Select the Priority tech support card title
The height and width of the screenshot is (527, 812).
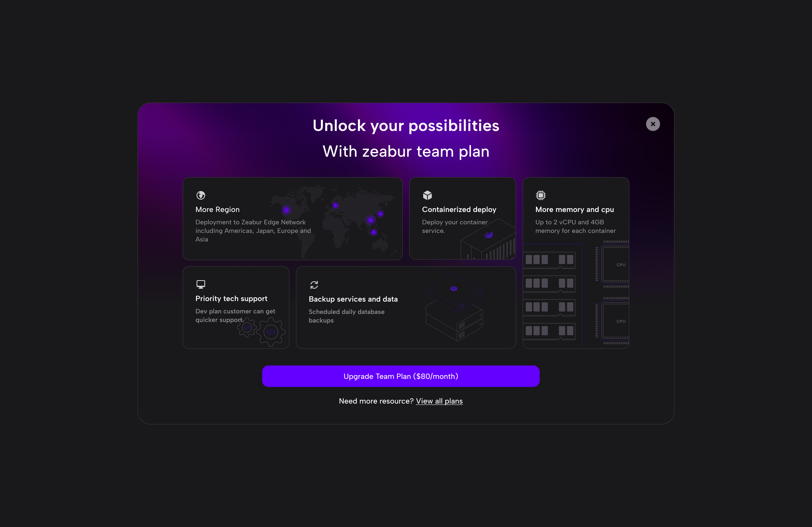coord(231,298)
